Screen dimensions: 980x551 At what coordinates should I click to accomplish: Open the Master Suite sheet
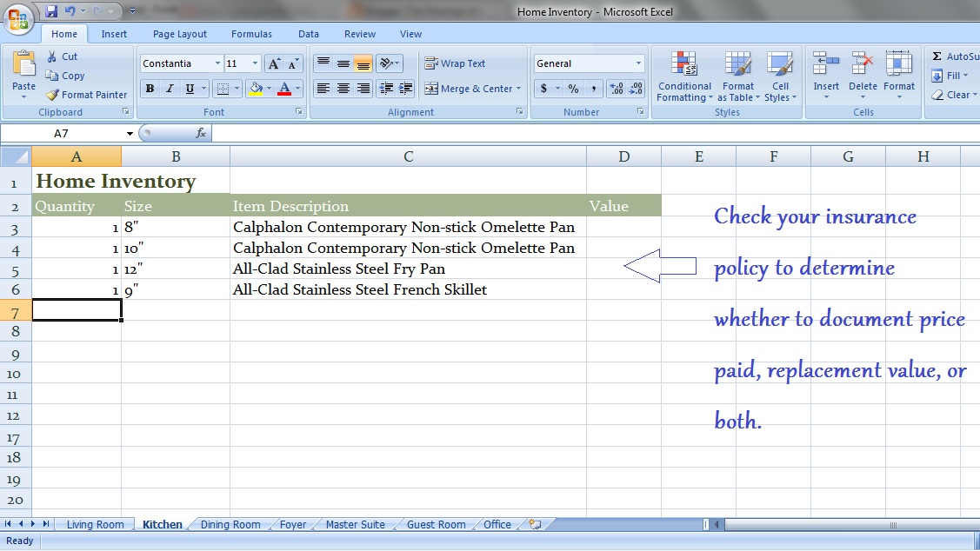355,525
